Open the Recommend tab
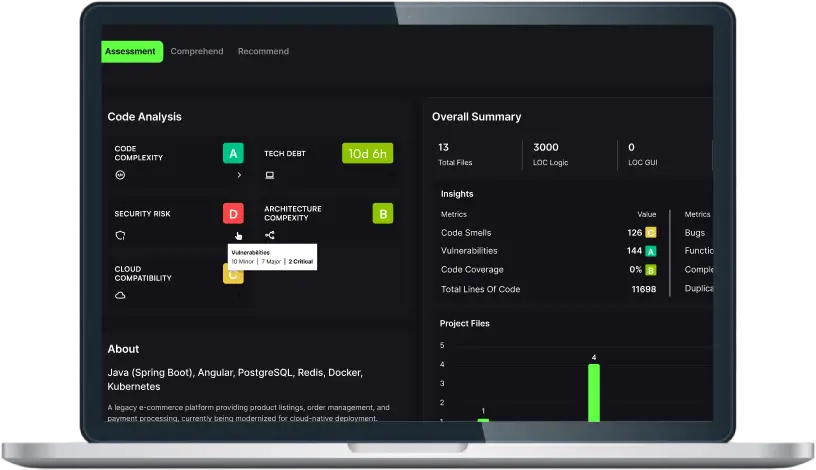Screen dimensions: 816x470 [263, 52]
